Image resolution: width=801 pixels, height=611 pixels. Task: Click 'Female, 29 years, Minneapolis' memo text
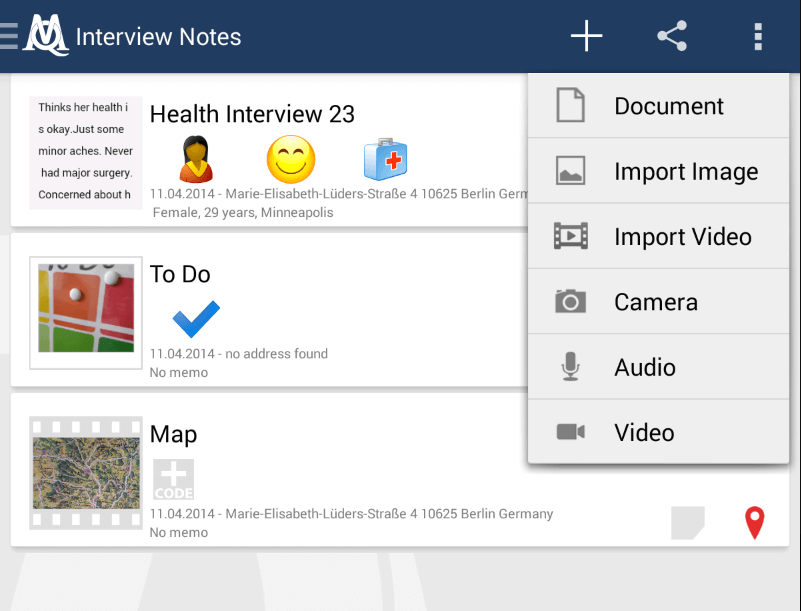243,213
